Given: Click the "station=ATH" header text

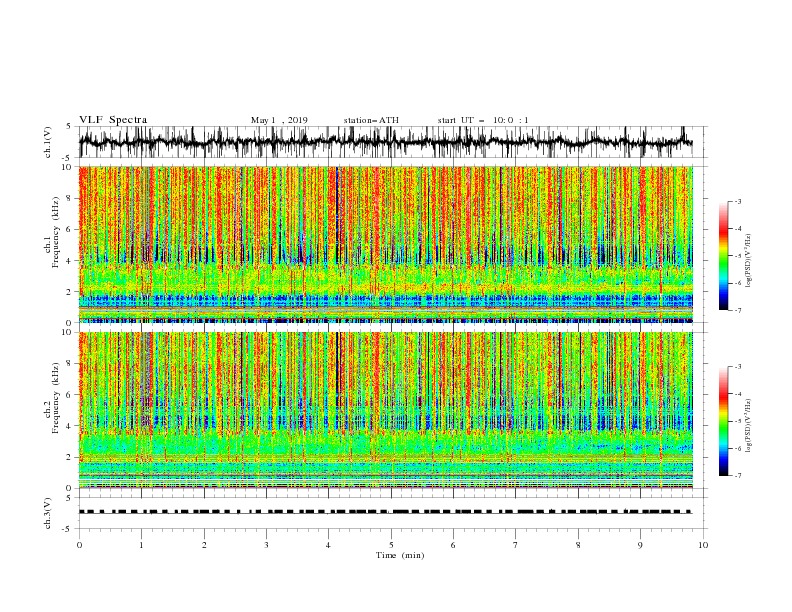Looking at the screenshot, I should click(x=371, y=120).
